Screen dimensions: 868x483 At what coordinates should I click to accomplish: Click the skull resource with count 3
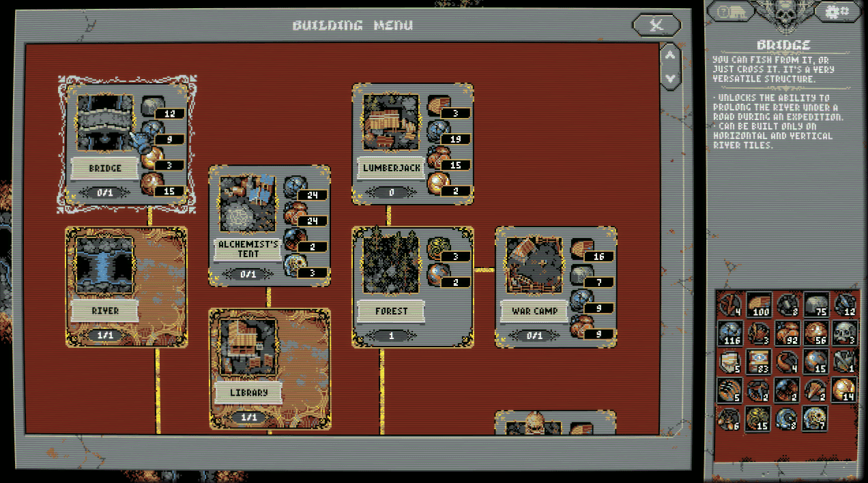[x=844, y=333]
